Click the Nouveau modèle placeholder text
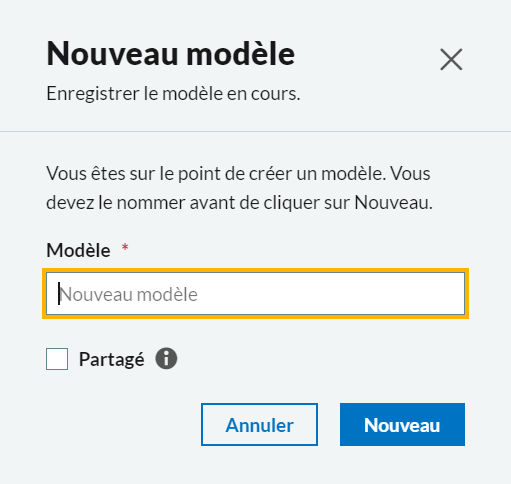The height and width of the screenshot is (484, 511). (x=128, y=295)
